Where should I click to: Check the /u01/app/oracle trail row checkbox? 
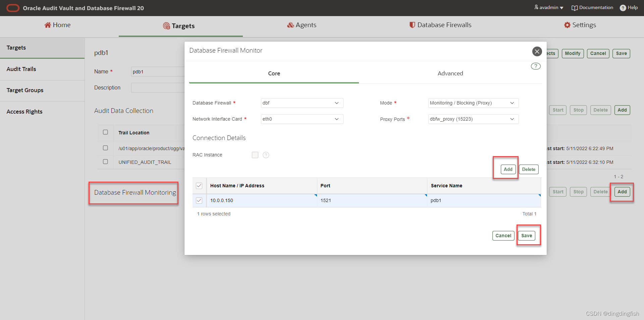click(x=105, y=148)
